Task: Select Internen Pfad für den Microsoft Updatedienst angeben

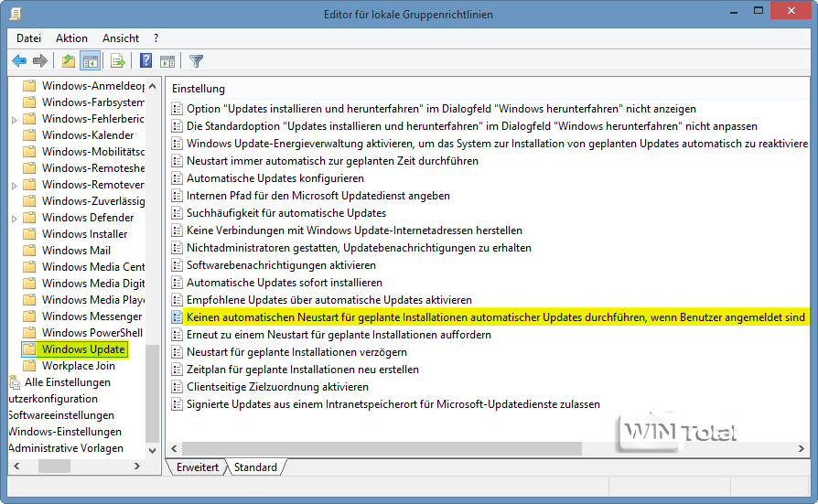Action: pyautogui.click(x=318, y=196)
